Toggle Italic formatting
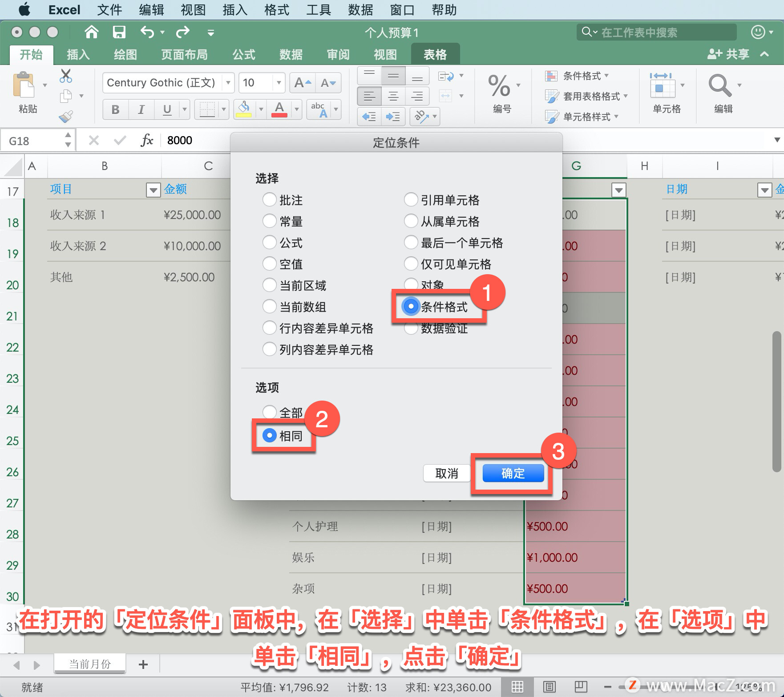The image size is (784, 697). [141, 109]
